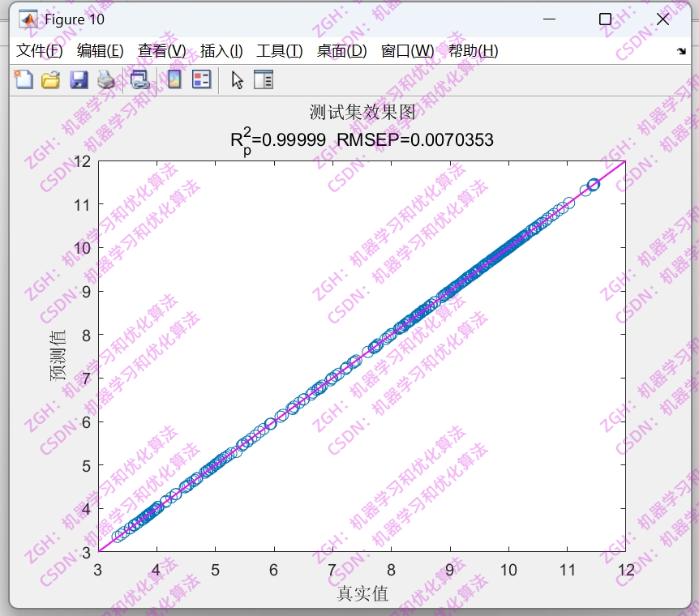Click the Insert Colorbar toolbar icon
This screenshot has width=699, height=616.
coord(174,80)
